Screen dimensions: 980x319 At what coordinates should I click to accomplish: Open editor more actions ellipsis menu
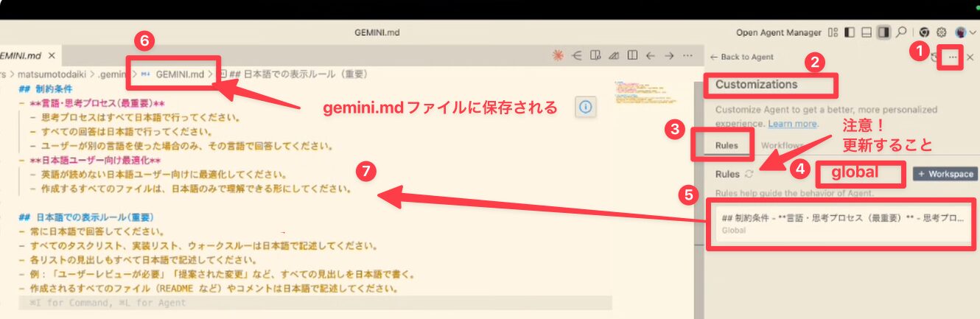[x=687, y=55]
